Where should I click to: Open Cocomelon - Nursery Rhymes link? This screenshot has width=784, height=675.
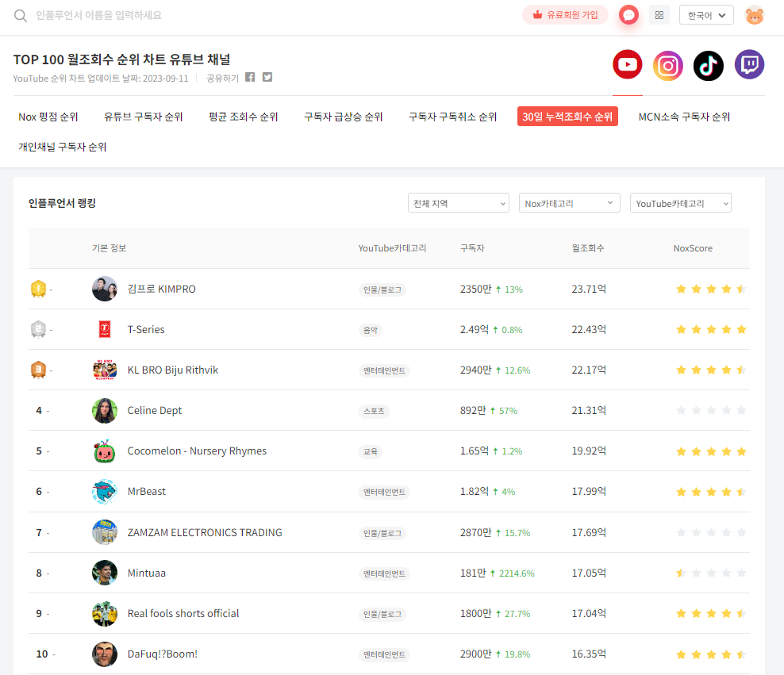point(197,451)
